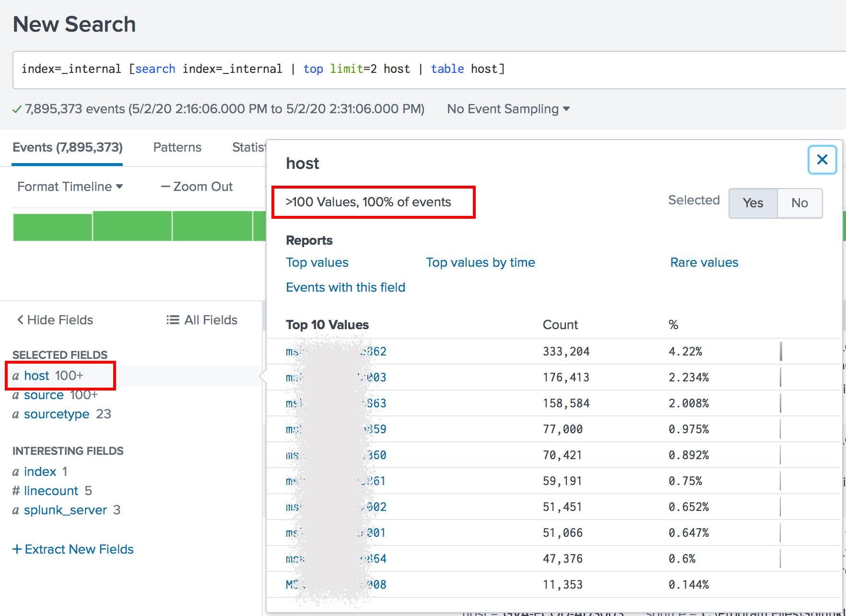This screenshot has width=846, height=616.
Task: Switch to the Events tab
Action: click(x=67, y=147)
